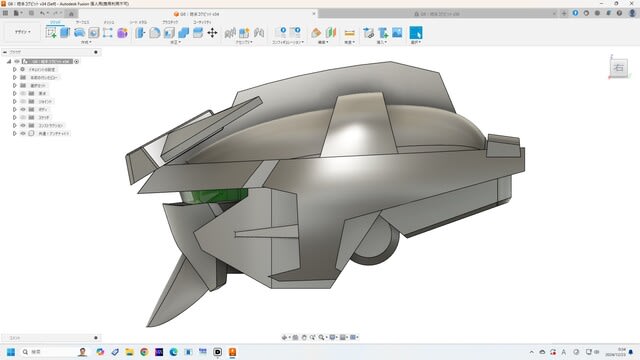Activate the Extrude tool icon

[x=65, y=33]
